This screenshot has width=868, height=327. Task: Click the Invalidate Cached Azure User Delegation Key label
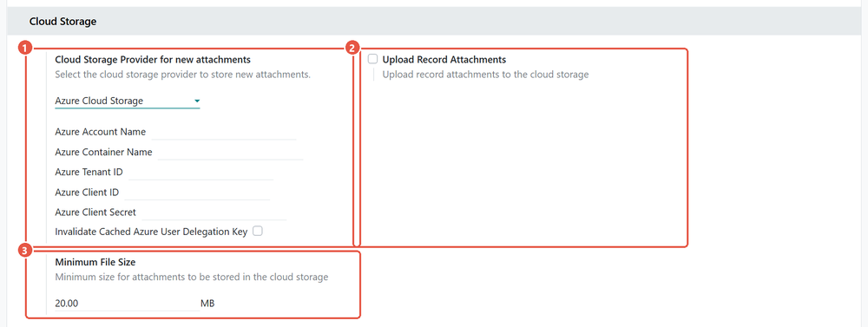coord(151,232)
